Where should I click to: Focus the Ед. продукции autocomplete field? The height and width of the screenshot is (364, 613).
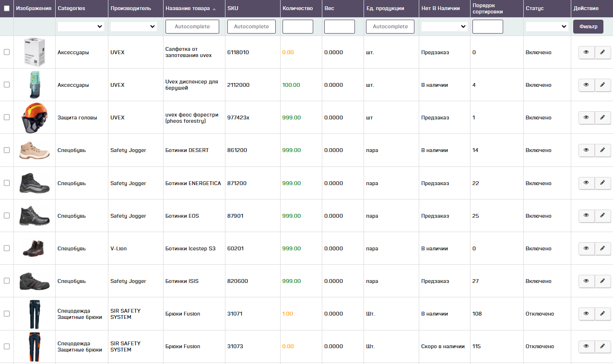pyautogui.click(x=390, y=26)
